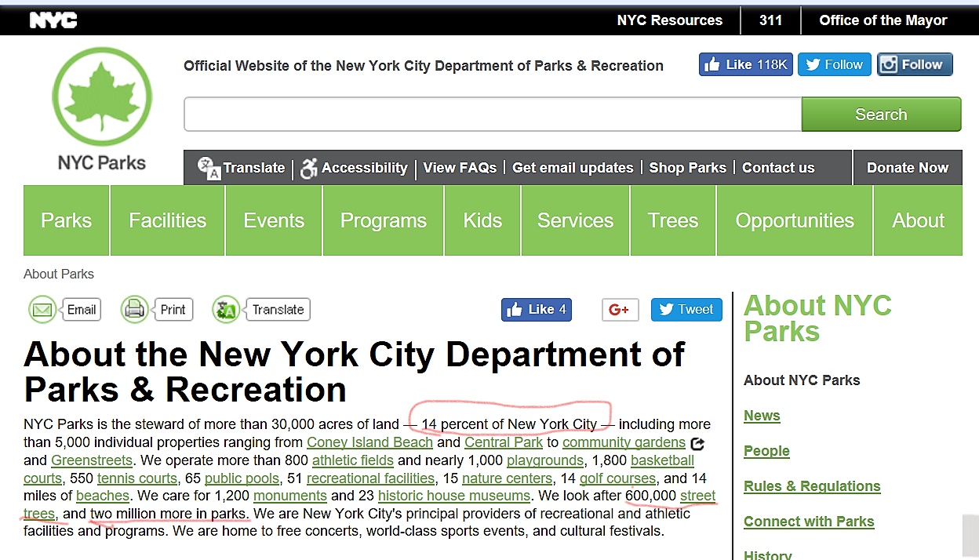This screenshot has width=979, height=560.
Task: Click the Donate Now button
Action: click(x=908, y=168)
